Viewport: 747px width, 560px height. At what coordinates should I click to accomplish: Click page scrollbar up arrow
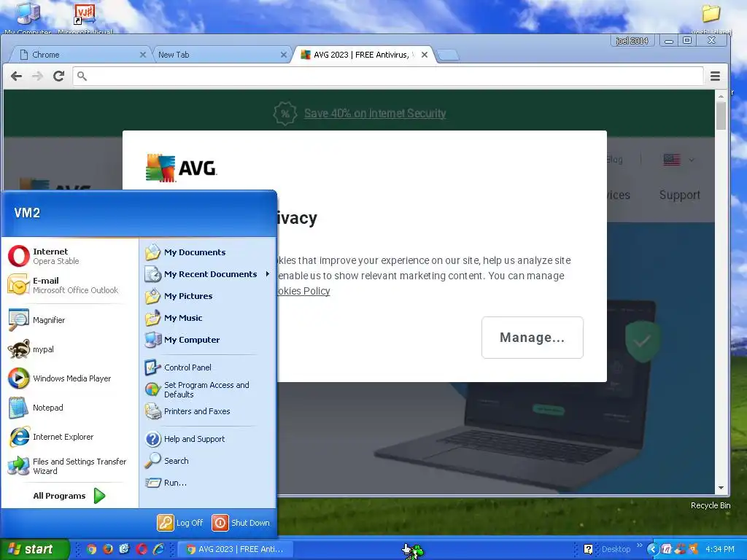coord(721,96)
